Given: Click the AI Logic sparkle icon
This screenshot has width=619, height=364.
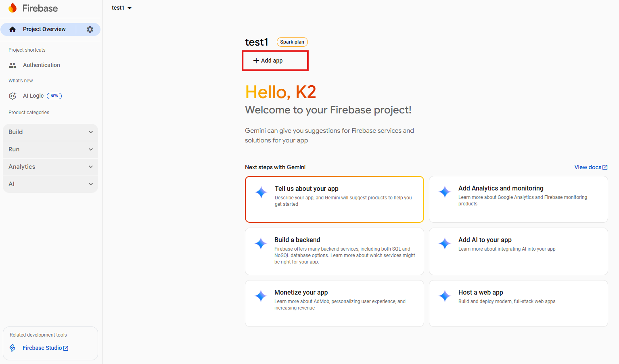Looking at the screenshot, I should [13, 96].
